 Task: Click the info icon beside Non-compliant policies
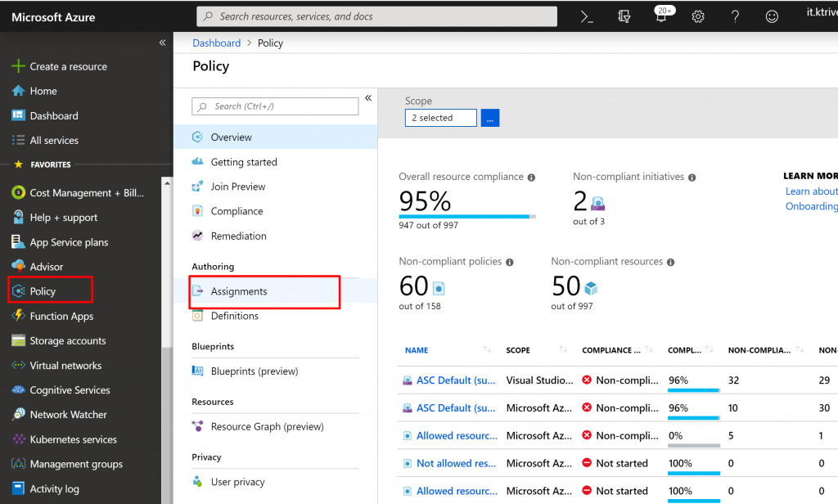click(x=510, y=263)
